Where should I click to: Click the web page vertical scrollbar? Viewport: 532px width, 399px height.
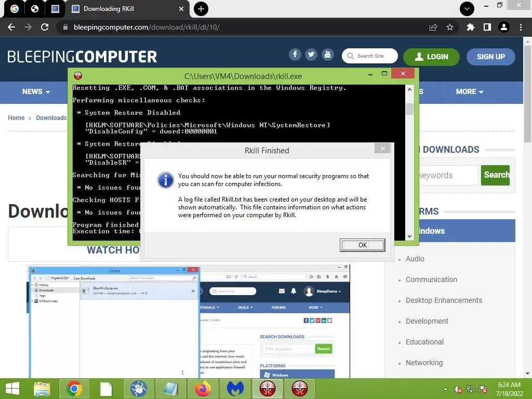pos(527,94)
